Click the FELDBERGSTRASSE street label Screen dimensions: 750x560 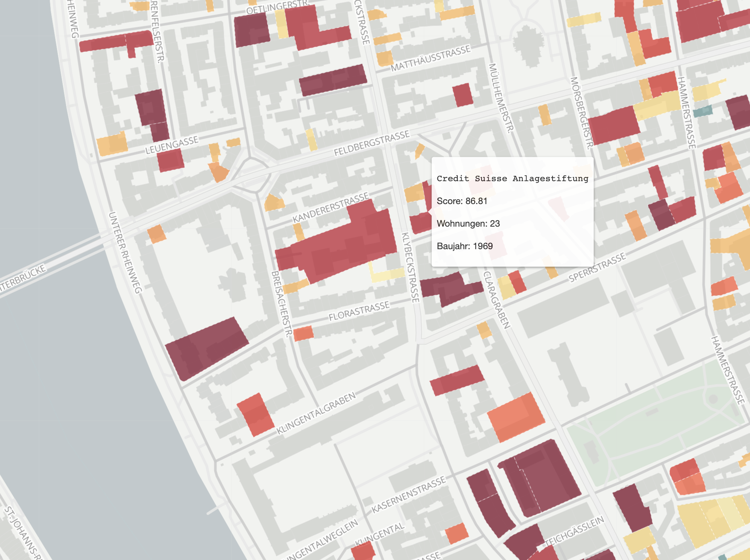click(x=372, y=144)
